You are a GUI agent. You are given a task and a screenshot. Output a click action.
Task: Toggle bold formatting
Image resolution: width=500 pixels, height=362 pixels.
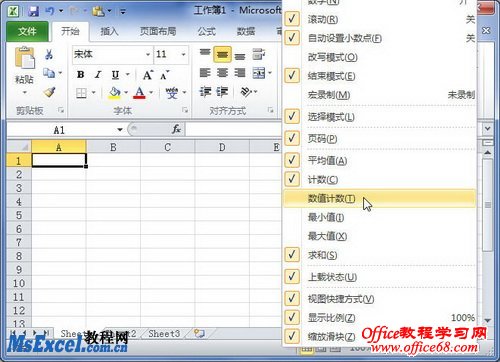point(81,75)
